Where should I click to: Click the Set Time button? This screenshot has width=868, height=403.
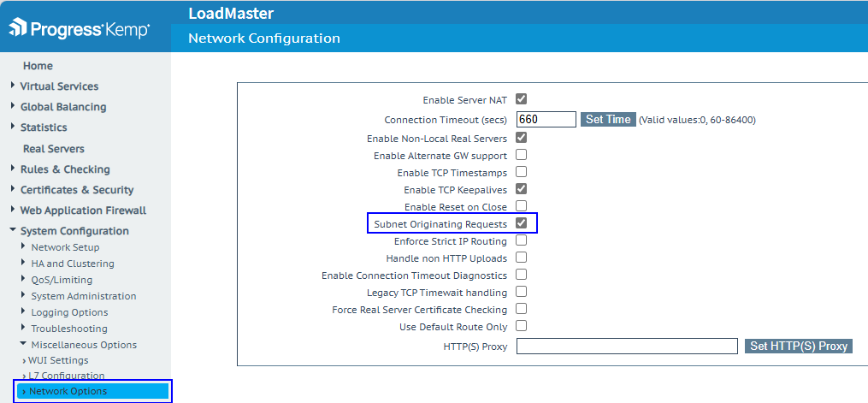click(x=608, y=119)
